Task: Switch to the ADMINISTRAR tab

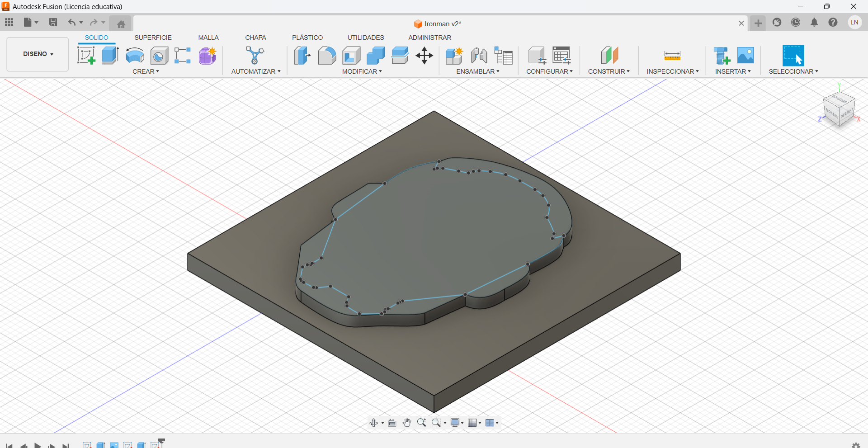Action: pos(430,38)
